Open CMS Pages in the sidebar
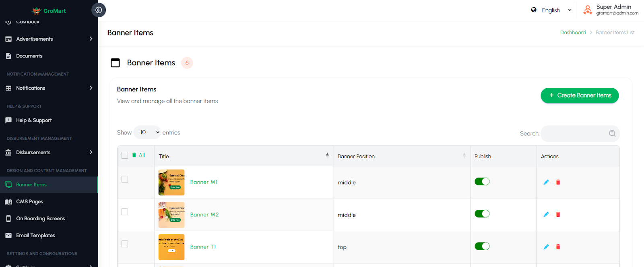 (x=29, y=202)
